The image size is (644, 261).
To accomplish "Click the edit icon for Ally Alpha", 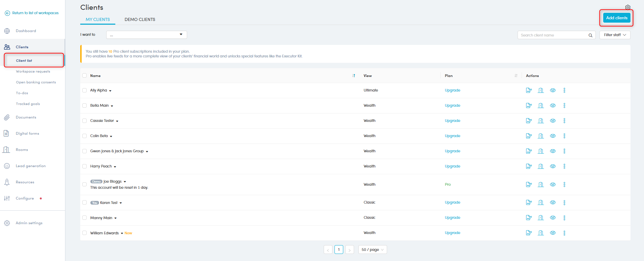I will [x=529, y=90].
